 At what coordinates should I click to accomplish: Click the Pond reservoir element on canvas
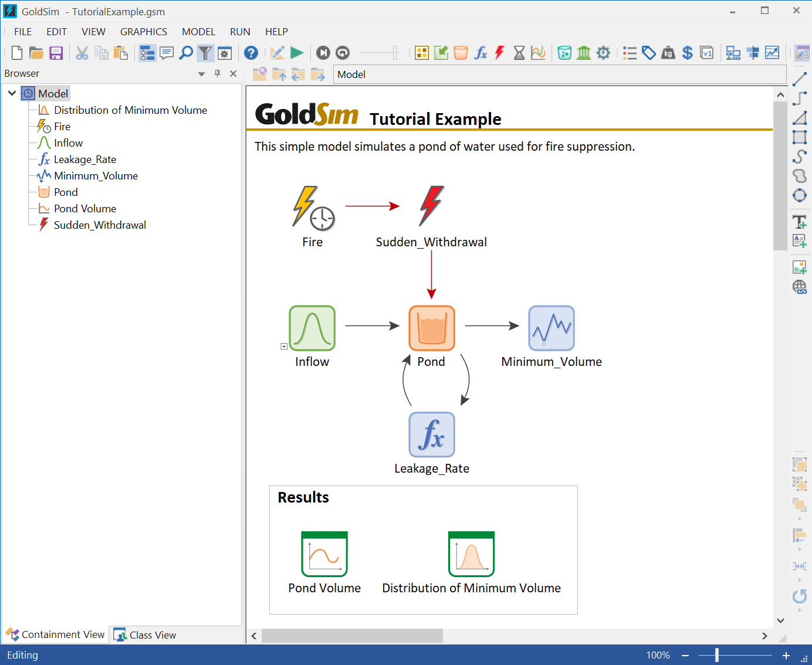click(x=432, y=328)
